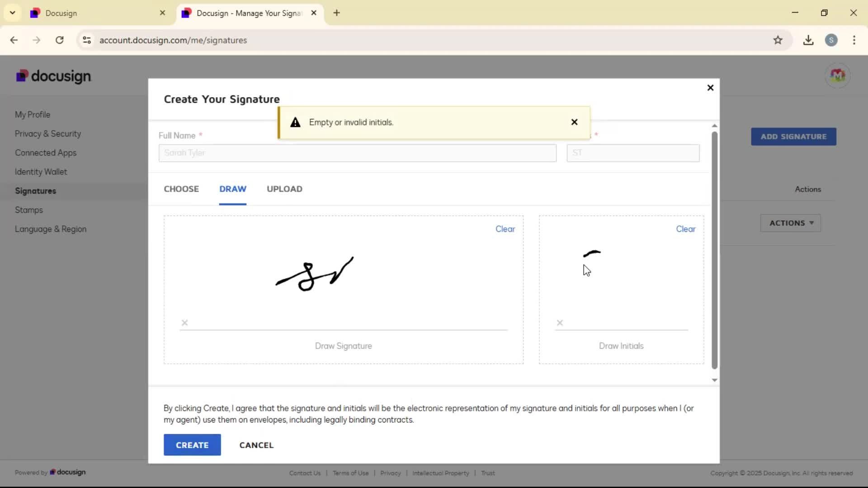
Task: Switch to the UPLOAD tab
Action: click(284, 189)
